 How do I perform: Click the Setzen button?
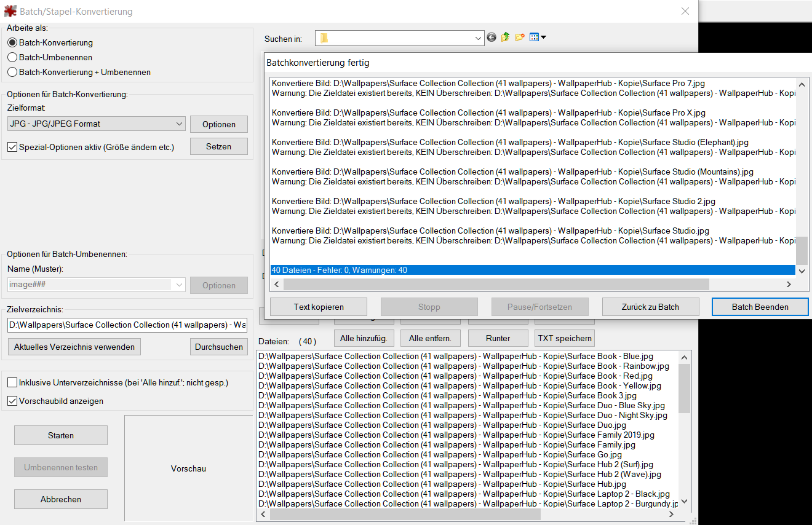tap(219, 146)
